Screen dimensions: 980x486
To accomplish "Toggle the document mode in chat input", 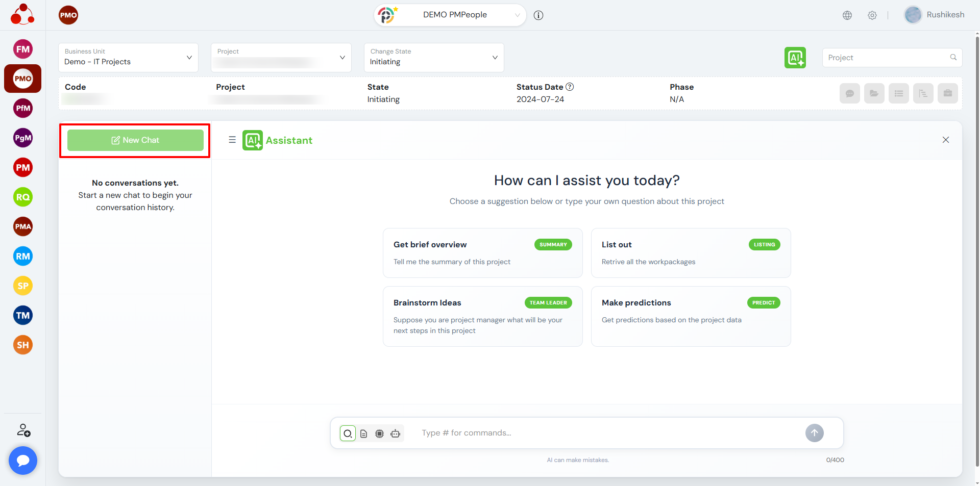I will click(x=363, y=433).
